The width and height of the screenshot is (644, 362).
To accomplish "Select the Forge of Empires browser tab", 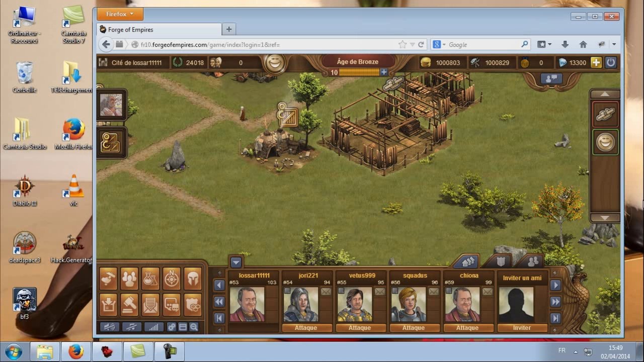I will [159, 29].
